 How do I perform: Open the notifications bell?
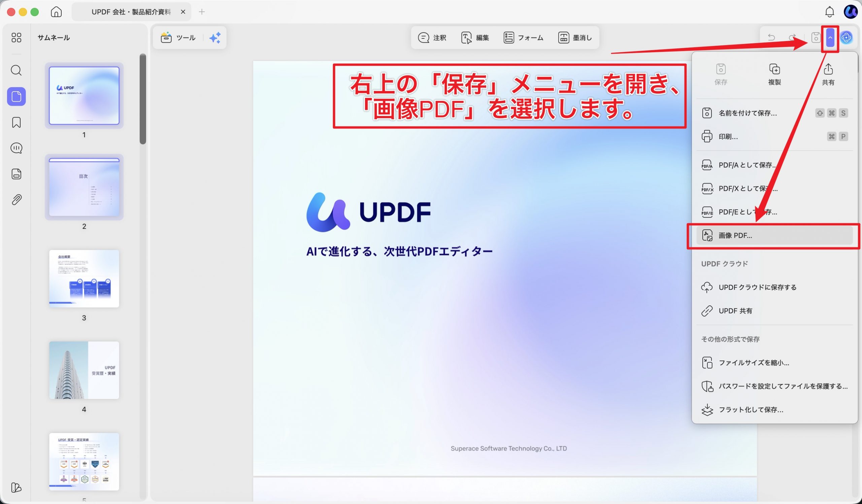coord(829,12)
